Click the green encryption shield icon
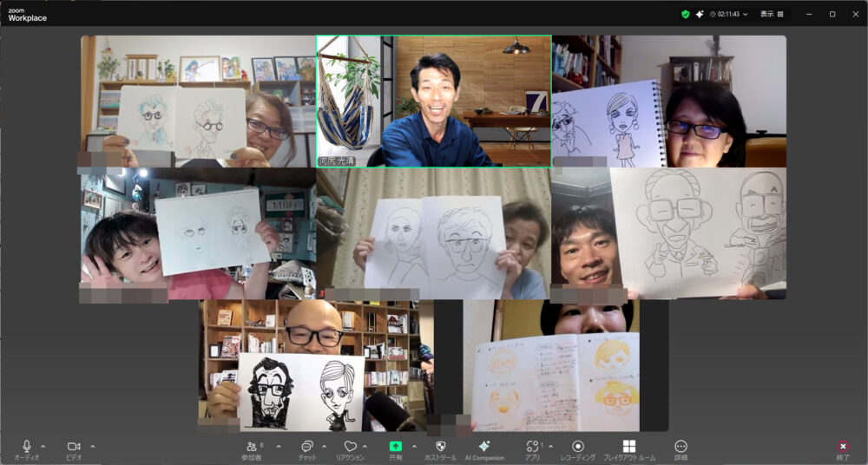Viewport: 868px width, 465px height. tap(686, 14)
